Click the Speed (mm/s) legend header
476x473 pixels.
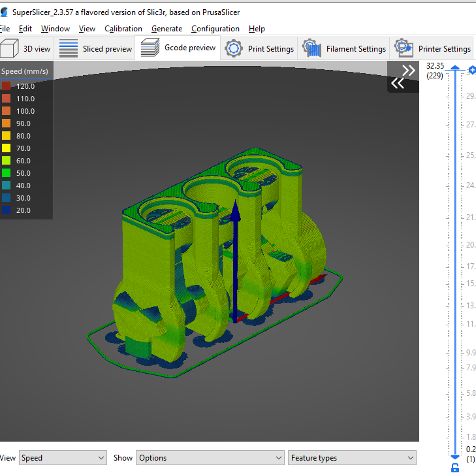tap(25, 71)
